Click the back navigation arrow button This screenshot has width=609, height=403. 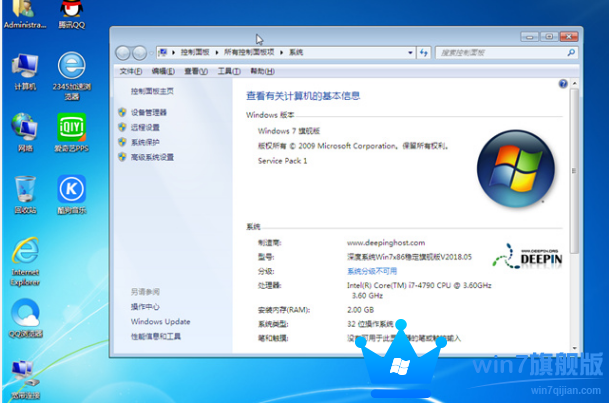[x=123, y=53]
